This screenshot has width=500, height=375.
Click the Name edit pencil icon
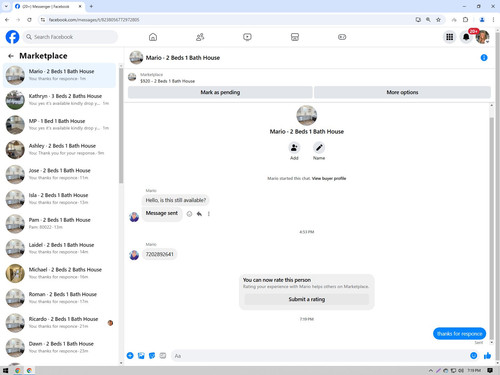[319, 147]
